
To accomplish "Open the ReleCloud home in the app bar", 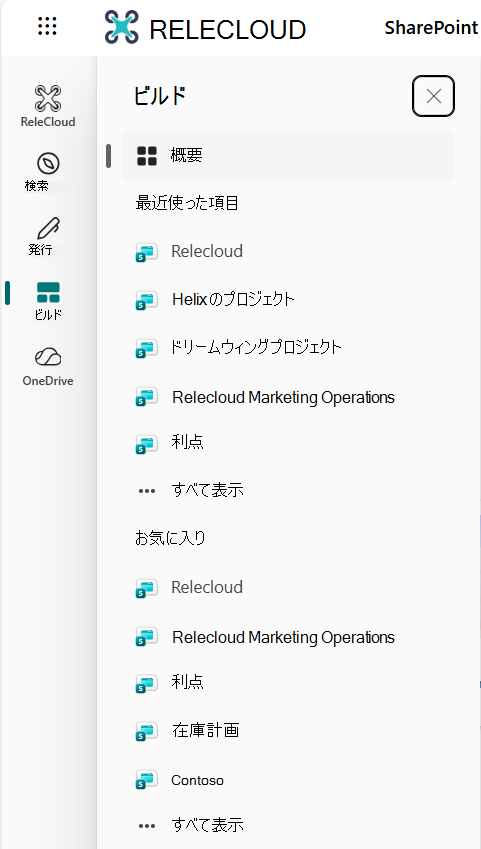I will [x=48, y=106].
